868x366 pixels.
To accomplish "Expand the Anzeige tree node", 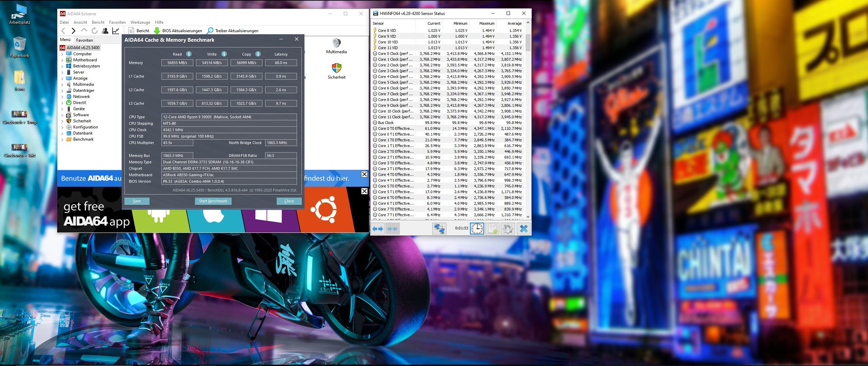I will click(62, 78).
